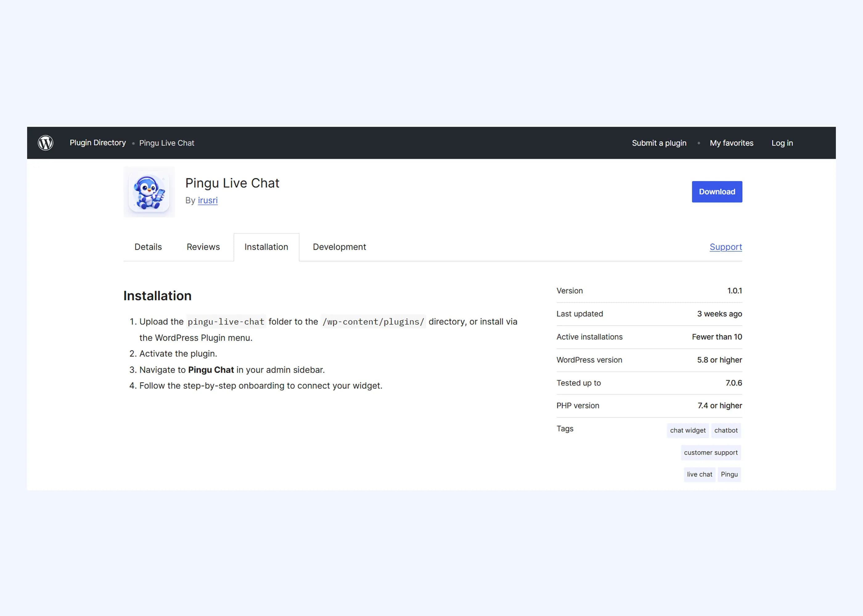Viewport: 863px width, 616px height.
Task: Open author irusri's profile link
Action: [x=208, y=200]
